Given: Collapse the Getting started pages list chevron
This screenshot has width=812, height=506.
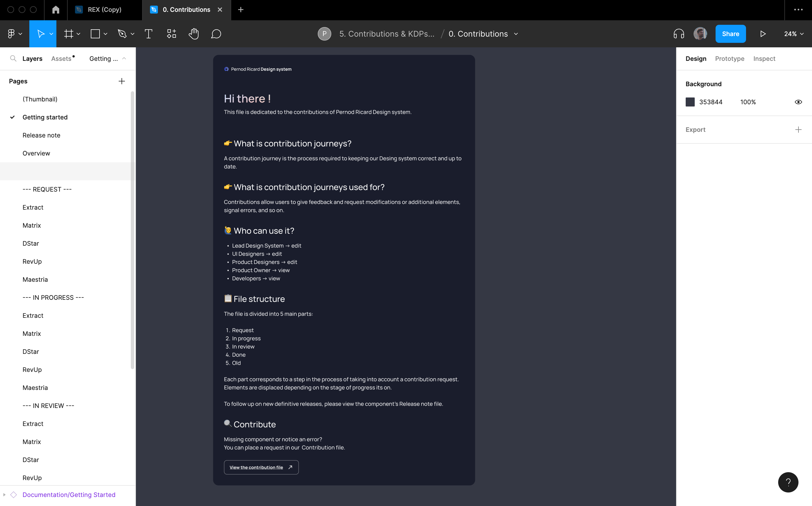Looking at the screenshot, I should pos(124,59).
